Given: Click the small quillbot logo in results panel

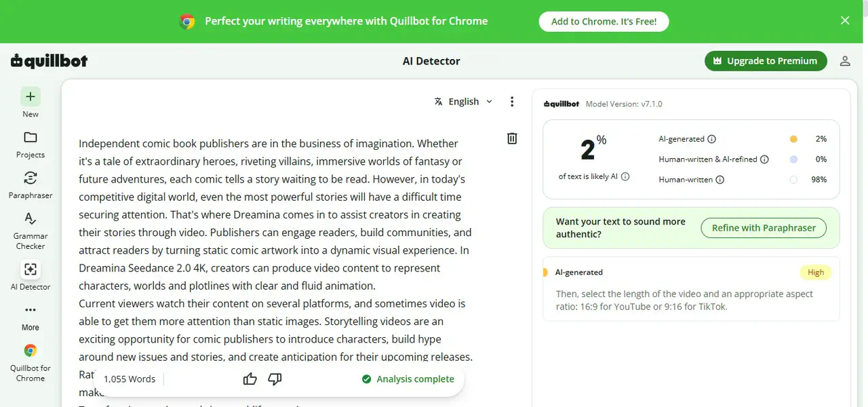Looking at the screenshot, I should pos(562,104).
